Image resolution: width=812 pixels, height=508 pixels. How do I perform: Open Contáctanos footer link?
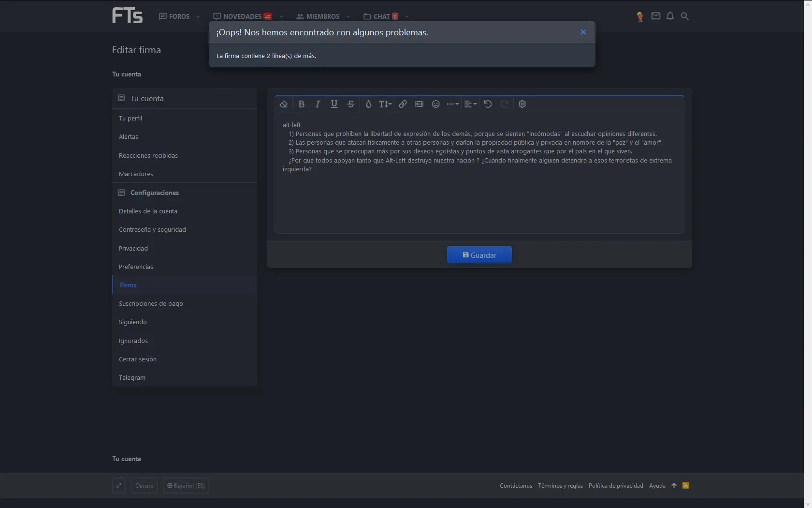[516, 486]
